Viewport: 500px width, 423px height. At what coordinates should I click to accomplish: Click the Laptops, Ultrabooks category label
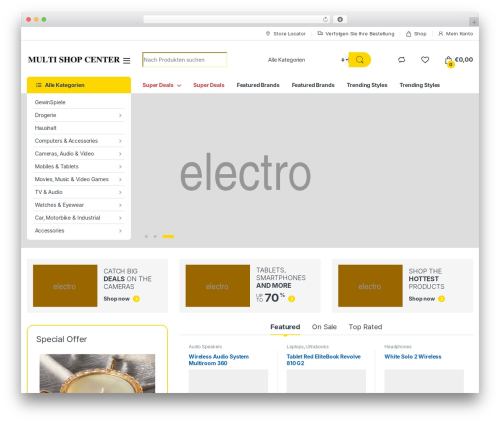click(x=308, y=347)
